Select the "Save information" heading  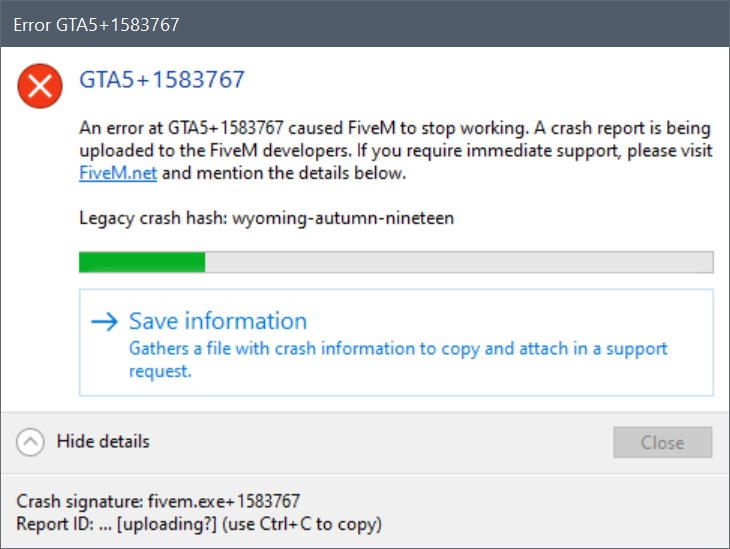(x=218, y=321)
